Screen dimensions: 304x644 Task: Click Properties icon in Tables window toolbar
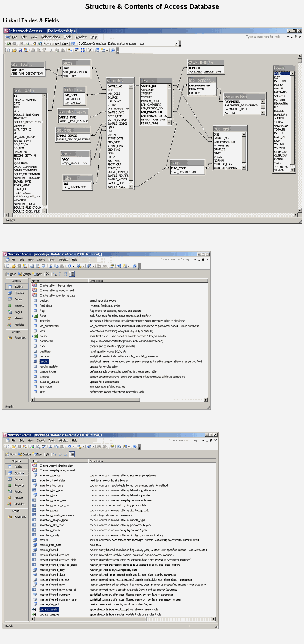click(x=112, y=266)
